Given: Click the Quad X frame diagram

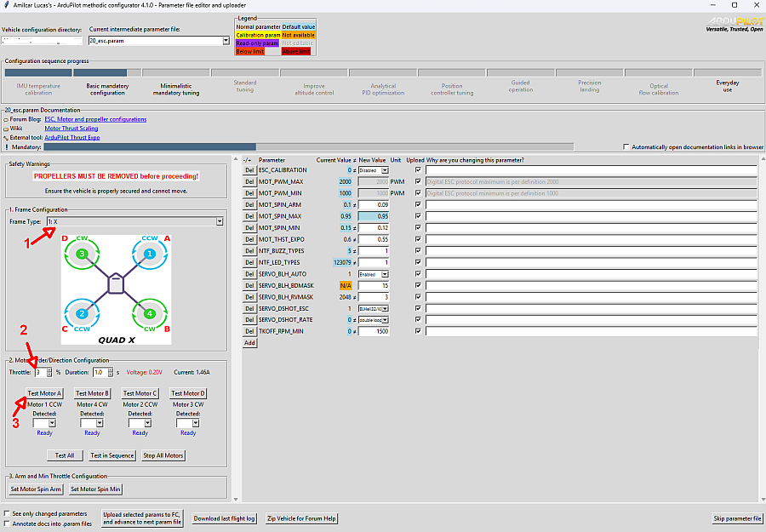Looking at the screenshot, I should coord(116,289).
